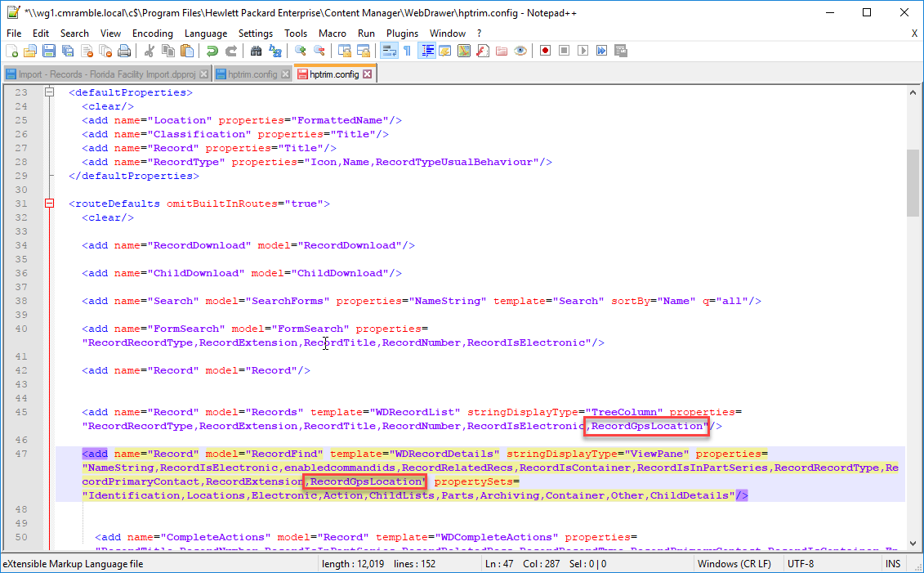Click the Redo toolbar icon
The image size is (924, 573).
pyautogui.click(x=231, y=51)
